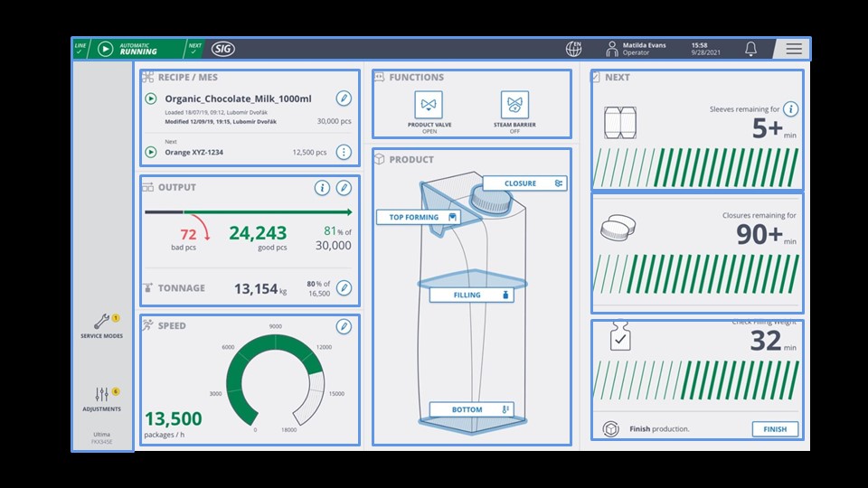Click closures remaining striped progress bar
Viewport: 868px width, 488px height.
[696, 274]
